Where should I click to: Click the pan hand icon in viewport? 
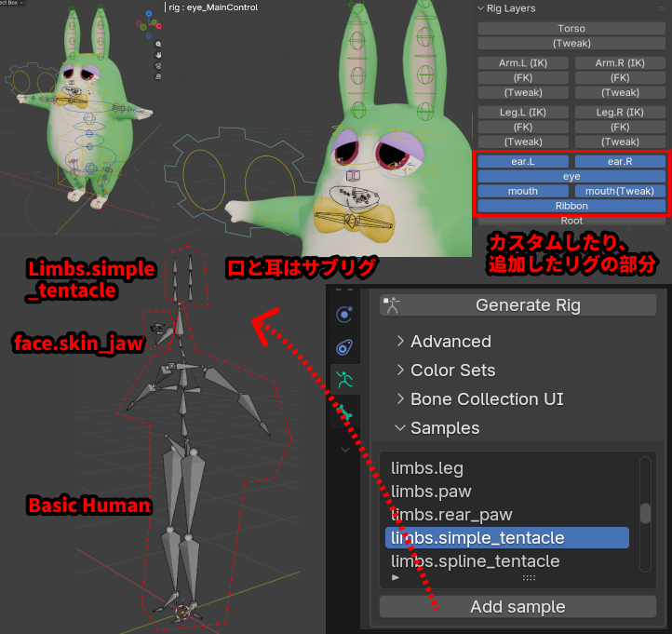(x=159, y=54)
